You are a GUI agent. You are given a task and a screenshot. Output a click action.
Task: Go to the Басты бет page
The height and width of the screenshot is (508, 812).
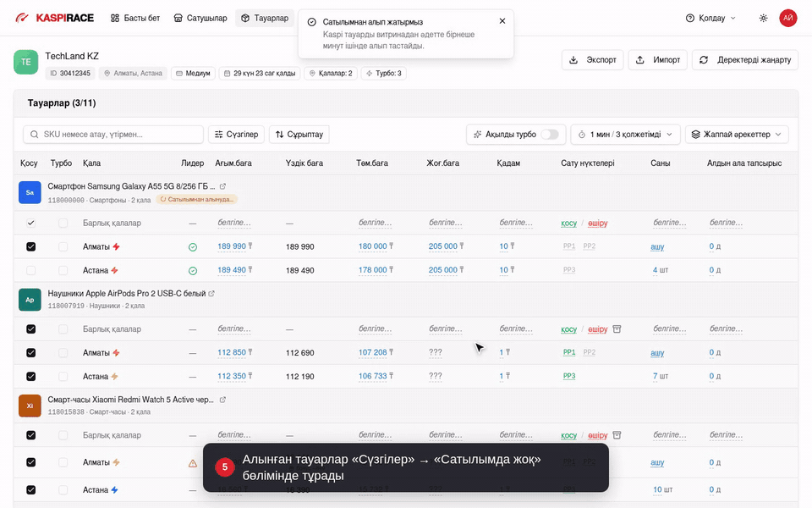(x=135, y=18)
